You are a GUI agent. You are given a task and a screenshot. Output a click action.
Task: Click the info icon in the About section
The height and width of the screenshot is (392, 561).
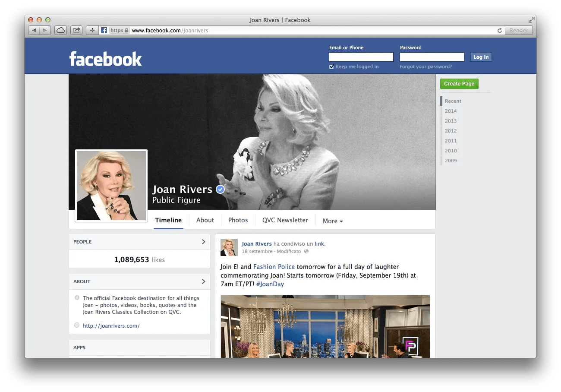(x=76, y=298)
